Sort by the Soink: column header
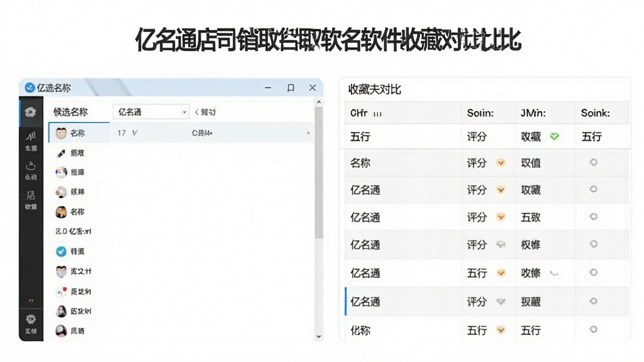This screenshot has width=644, height=362. click(x=595, y=113)
